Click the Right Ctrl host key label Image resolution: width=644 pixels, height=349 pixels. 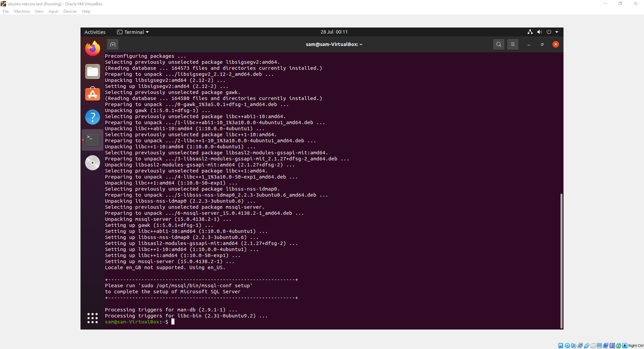[636, 346]
